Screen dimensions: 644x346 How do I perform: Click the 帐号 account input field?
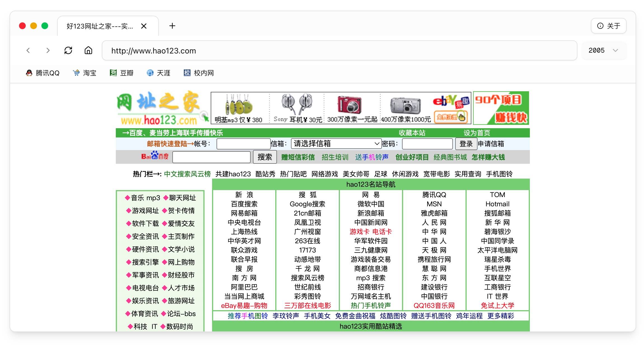tap(243, 144)
